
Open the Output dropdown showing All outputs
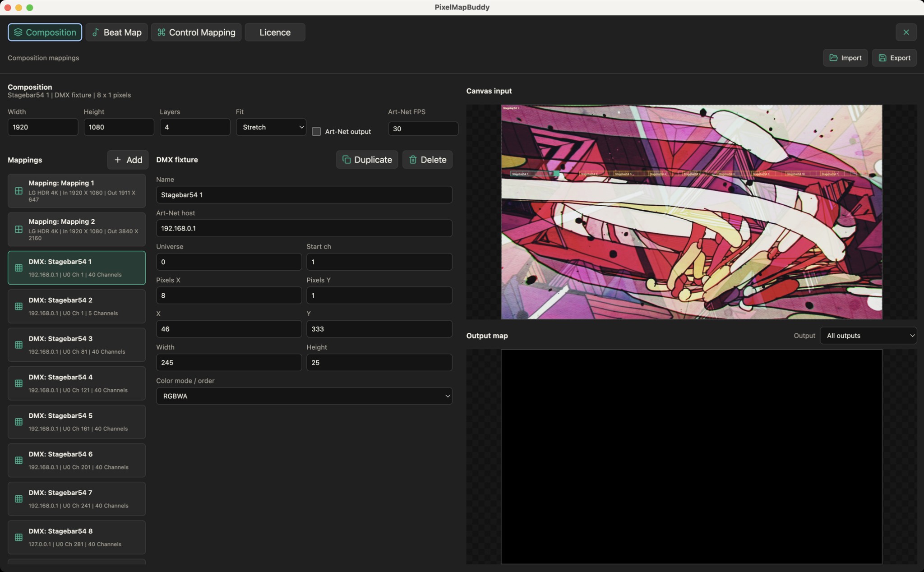pos(868,336)
